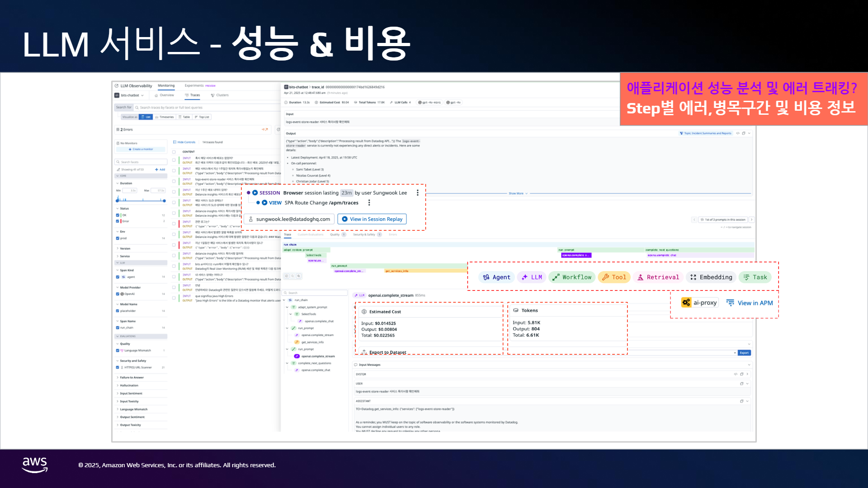The width and height of the screenshot is (868, 488).
Task: Click the ai-proxy service icon
Action: click(686, 303)
